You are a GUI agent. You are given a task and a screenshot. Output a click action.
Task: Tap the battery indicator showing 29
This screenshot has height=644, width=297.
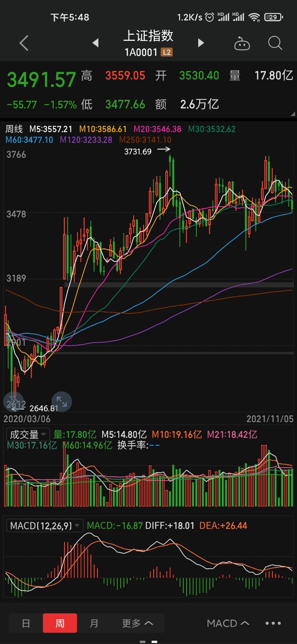[273, 17]
